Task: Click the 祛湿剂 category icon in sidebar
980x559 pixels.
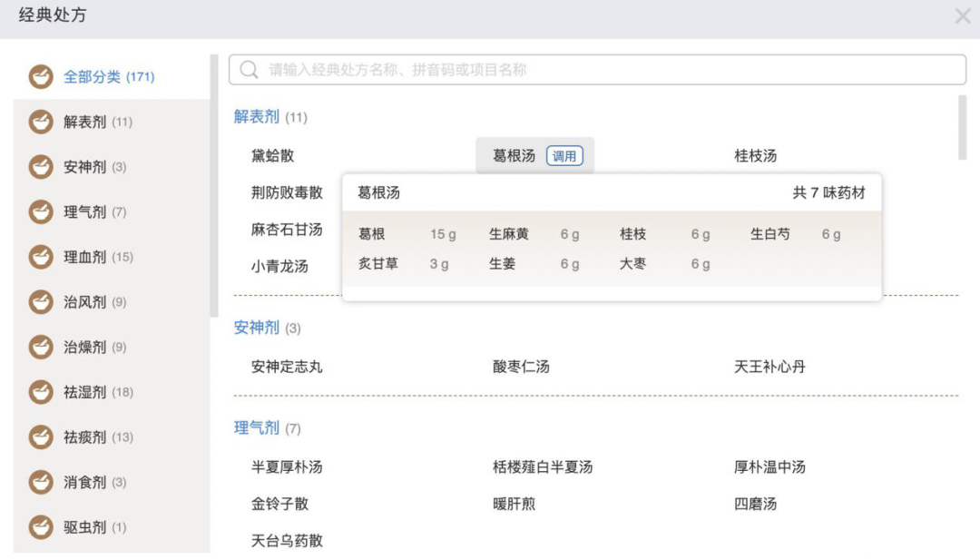Action: click(x=41, y=392)
